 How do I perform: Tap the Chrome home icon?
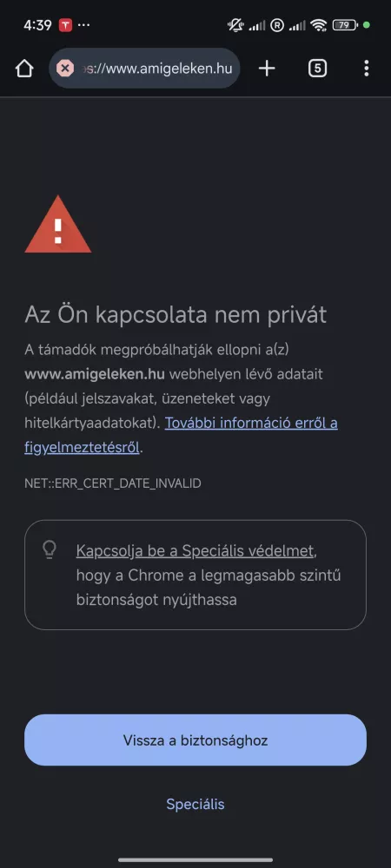point(24,69)
